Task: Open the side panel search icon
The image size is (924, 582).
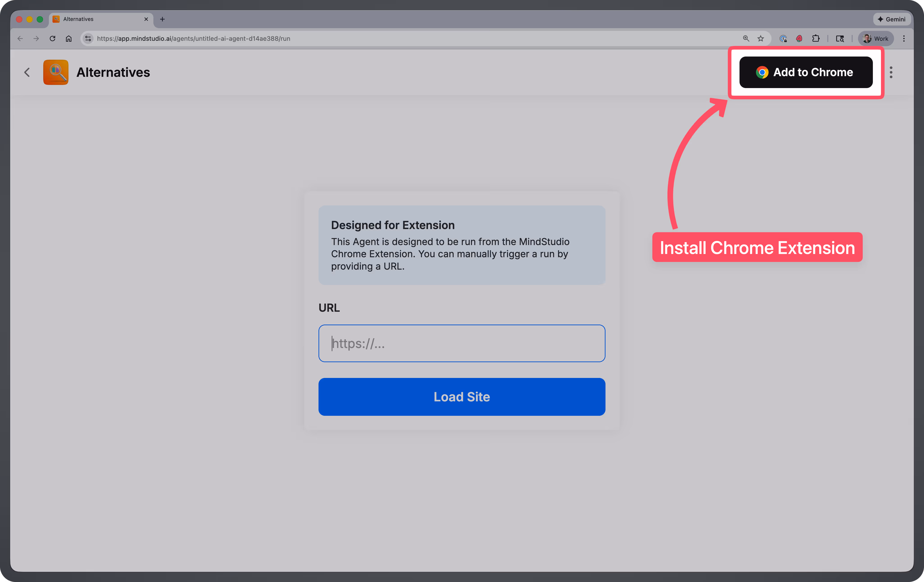Action: pos(840,38)
